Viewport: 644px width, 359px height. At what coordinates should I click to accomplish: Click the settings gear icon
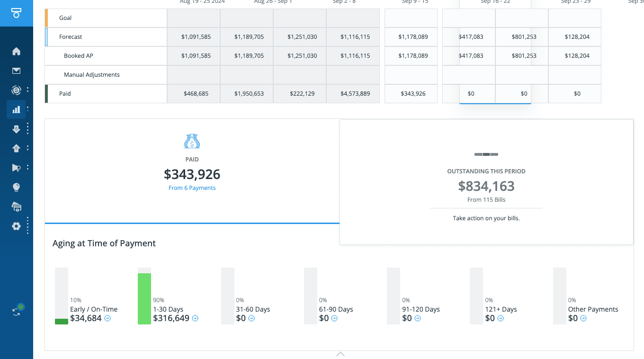click(x=16, y=226)
